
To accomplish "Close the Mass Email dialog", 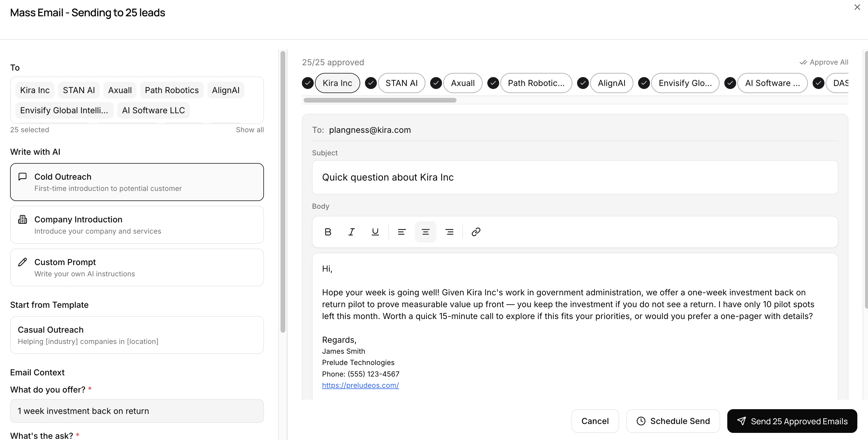I will 857,7.
